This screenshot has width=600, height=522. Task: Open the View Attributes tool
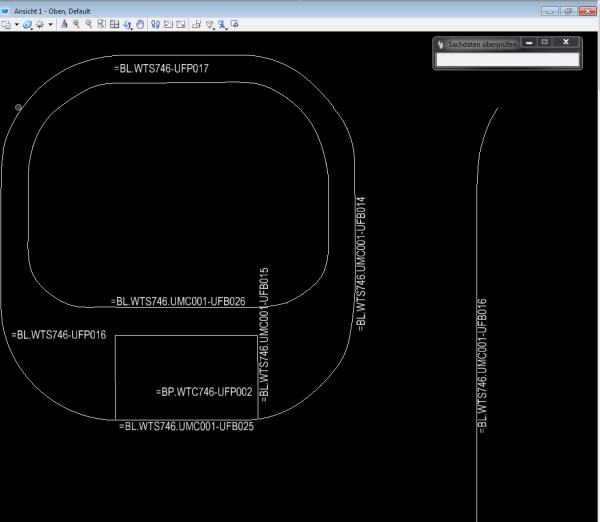(6, 23)
